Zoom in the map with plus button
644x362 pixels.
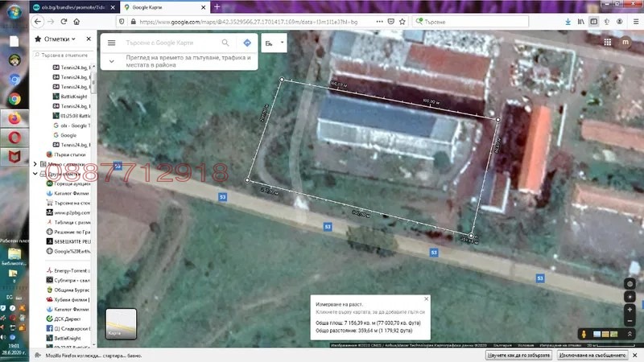[x=630, y=310]
